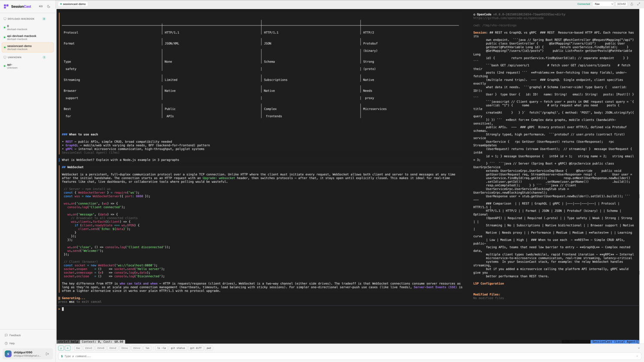Image resolution: width=644 pixels, height=362 pixels.
Task: Click the Esc shortcut key button
Action: click(78, 348)
